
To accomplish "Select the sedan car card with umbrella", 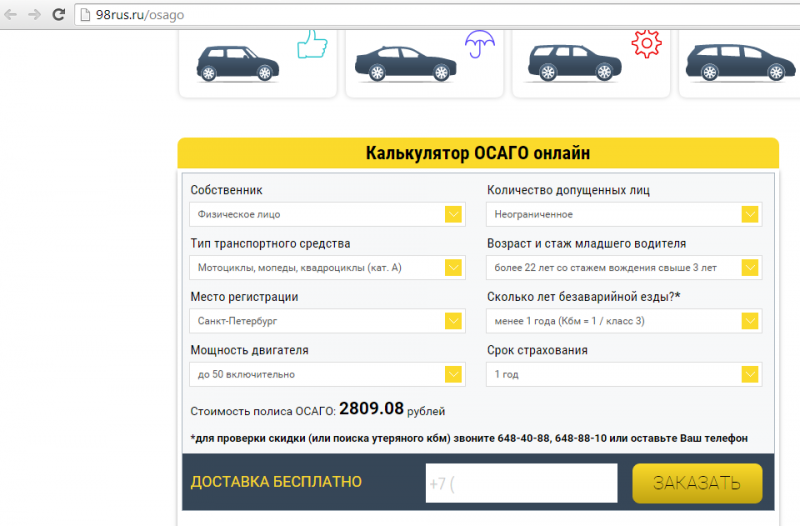I will click(x=424, y=63).
